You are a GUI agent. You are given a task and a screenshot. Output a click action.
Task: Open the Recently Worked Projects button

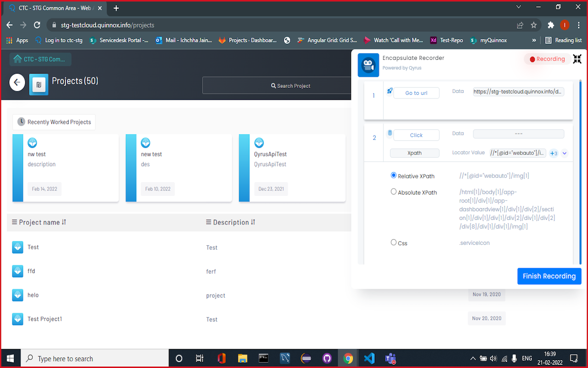point(54,122)
